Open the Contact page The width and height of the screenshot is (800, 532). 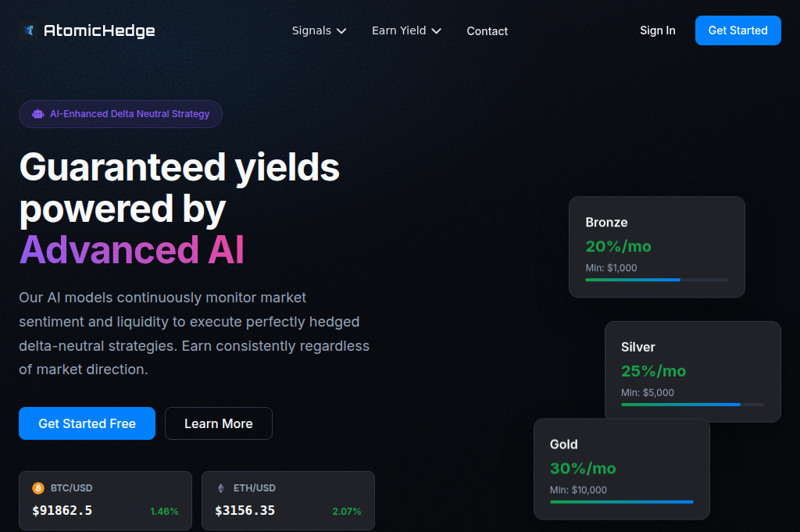pos(487,31)
